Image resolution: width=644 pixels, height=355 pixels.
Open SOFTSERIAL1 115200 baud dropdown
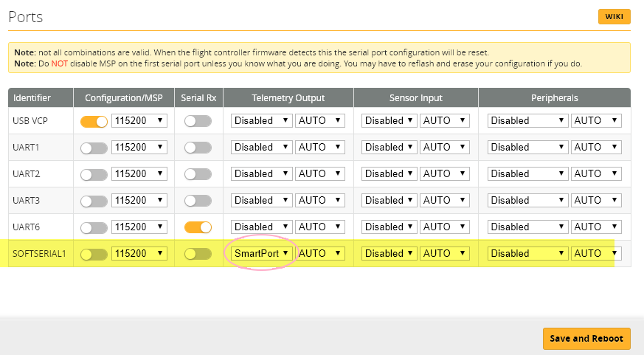click(139, 253)
